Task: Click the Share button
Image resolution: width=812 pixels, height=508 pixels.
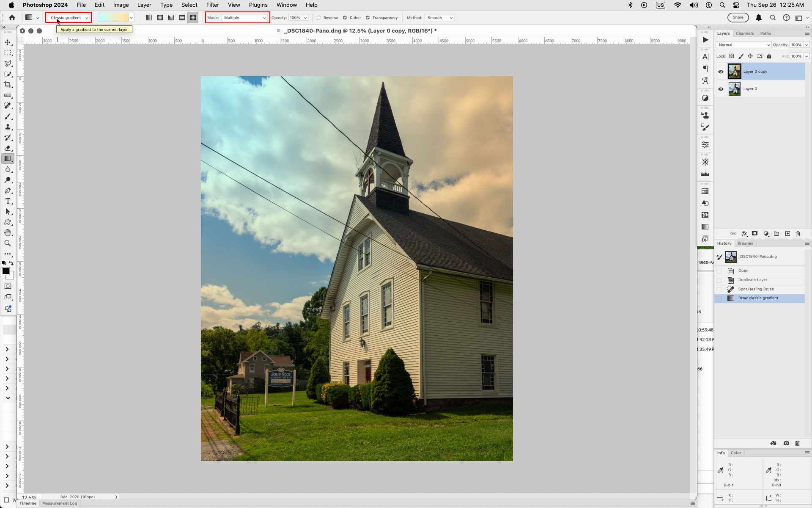Action: pos(738,17)
